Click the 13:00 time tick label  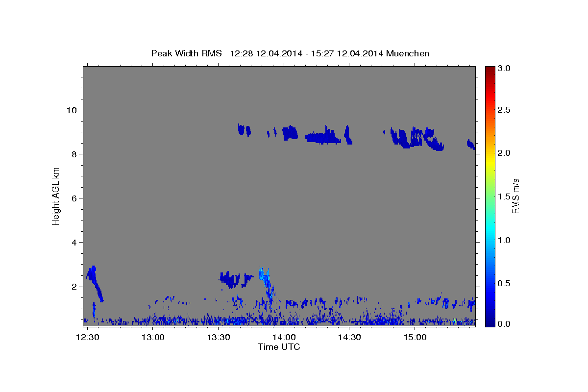pyautogui.click(x=153, y=337)
